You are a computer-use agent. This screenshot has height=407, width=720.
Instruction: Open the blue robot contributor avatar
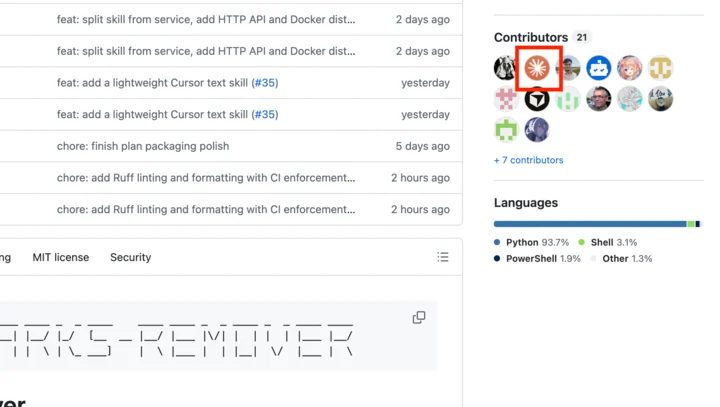598,68
